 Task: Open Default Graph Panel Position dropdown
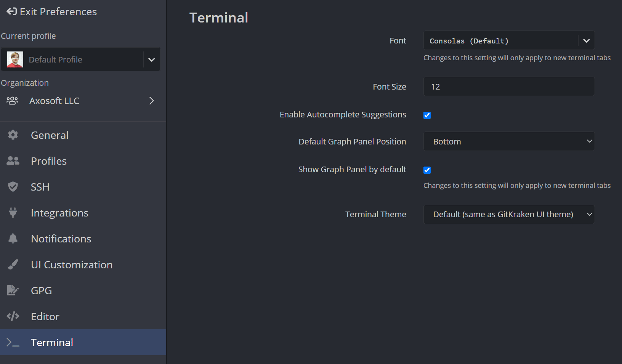point(509,141)
